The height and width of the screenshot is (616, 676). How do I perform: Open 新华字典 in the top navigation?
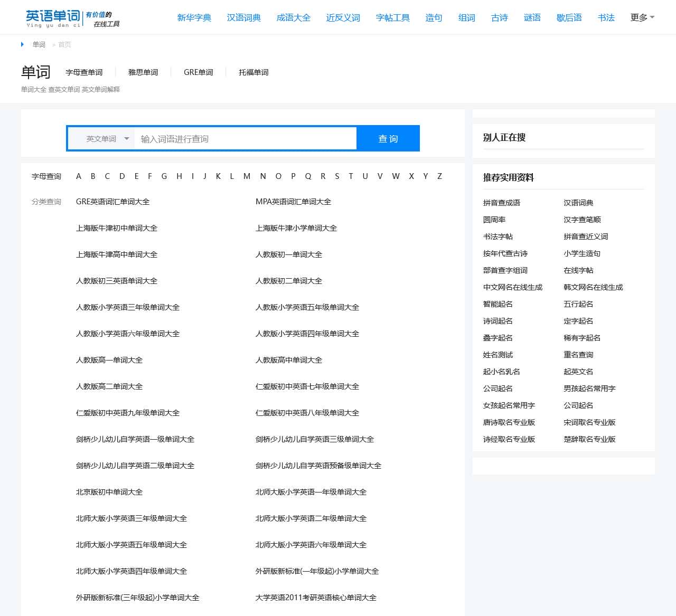coord(194,17)
